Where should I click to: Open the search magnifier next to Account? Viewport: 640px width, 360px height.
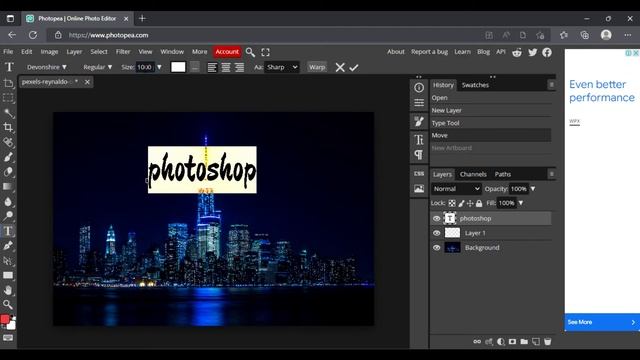(250, 52)
